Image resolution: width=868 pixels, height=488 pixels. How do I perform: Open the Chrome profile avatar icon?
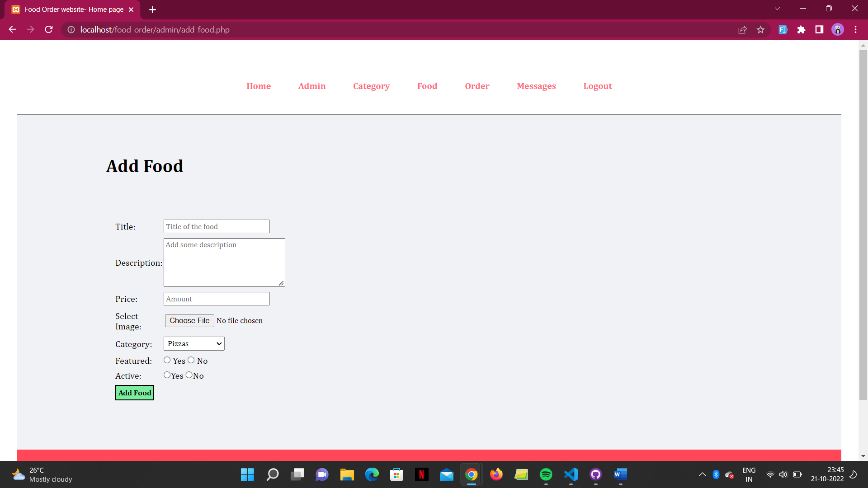tap(838, 29)
